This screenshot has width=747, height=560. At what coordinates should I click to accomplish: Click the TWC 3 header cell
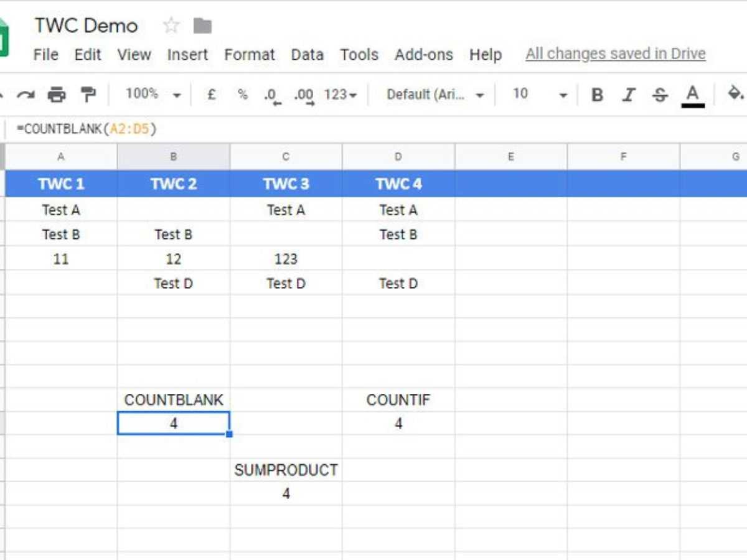[x=286, y=184]
